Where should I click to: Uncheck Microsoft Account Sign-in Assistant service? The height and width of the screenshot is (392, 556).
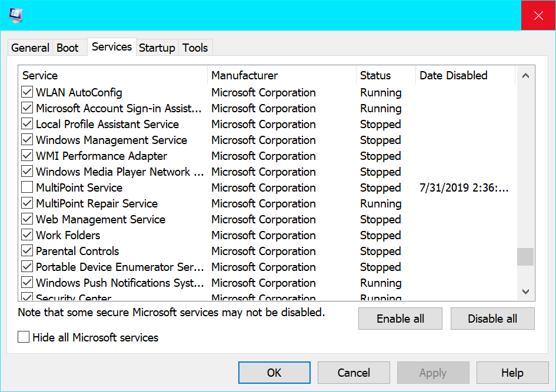pos(27,108)
